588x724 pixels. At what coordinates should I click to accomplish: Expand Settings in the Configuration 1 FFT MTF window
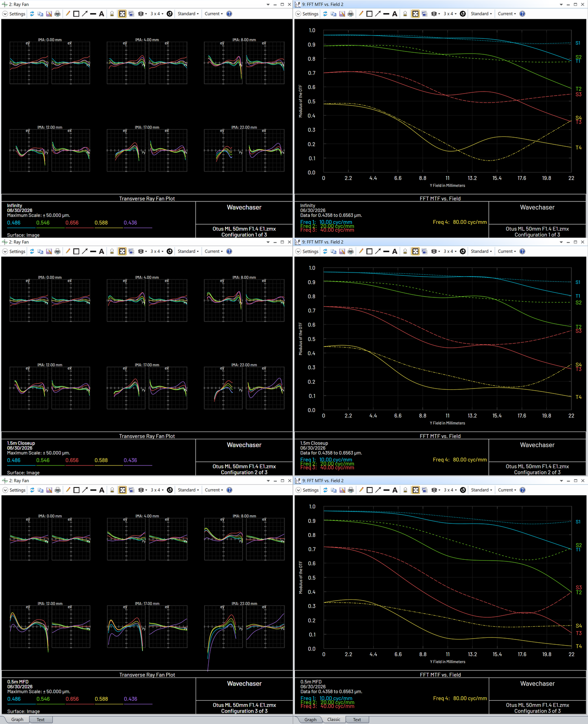307,14
